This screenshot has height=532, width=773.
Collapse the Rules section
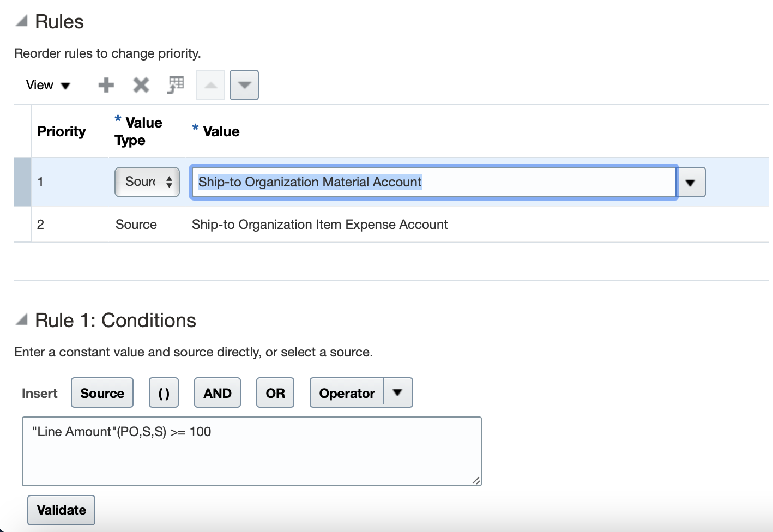point(22,21)
